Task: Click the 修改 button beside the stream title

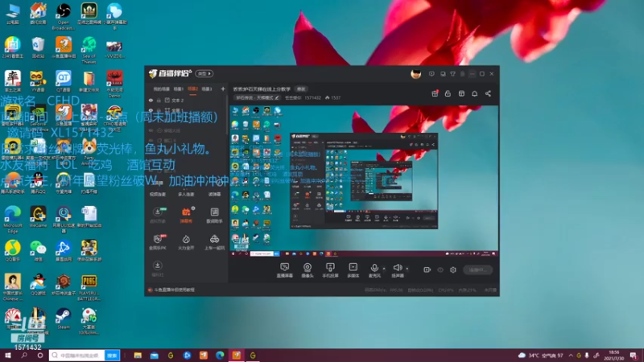Action: (x=301, y=88)
